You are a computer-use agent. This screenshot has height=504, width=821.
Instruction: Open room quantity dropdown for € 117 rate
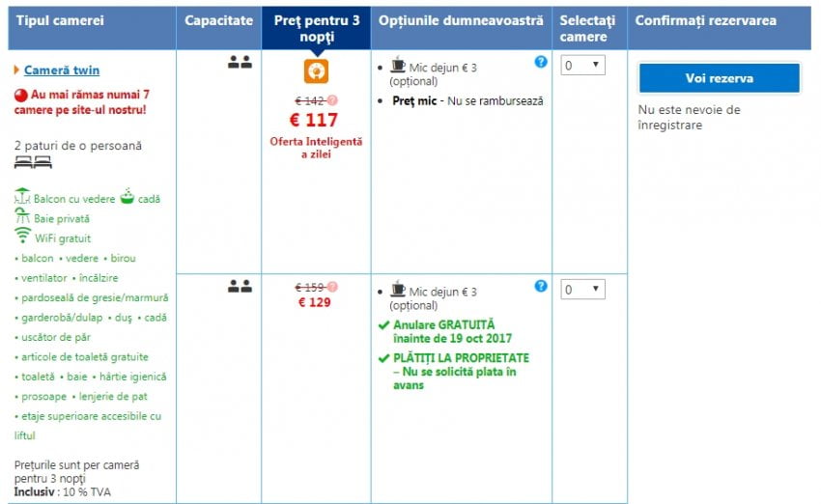pyautogui.click(x=582, y=66)
